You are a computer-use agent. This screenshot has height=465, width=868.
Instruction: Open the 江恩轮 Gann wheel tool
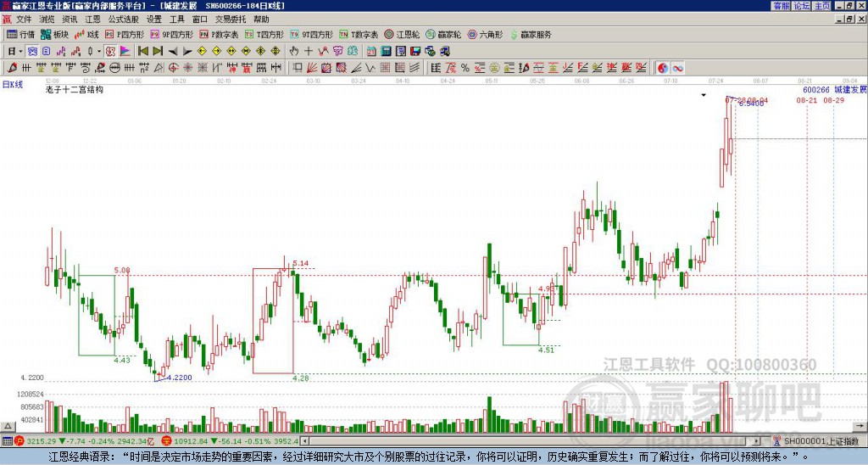401,34
